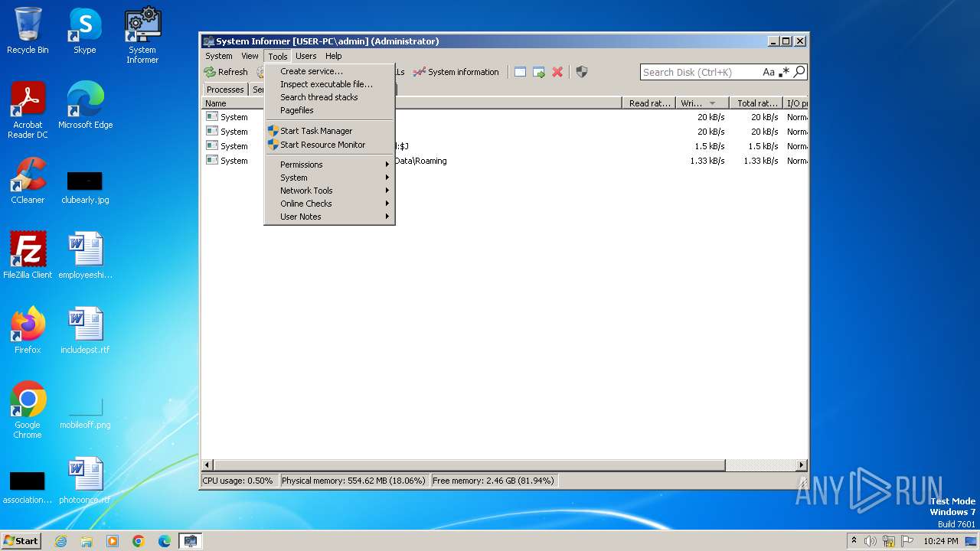The image size is (980, 551).
Task: Sort by Total rate column header
Action: pos(756,103)
